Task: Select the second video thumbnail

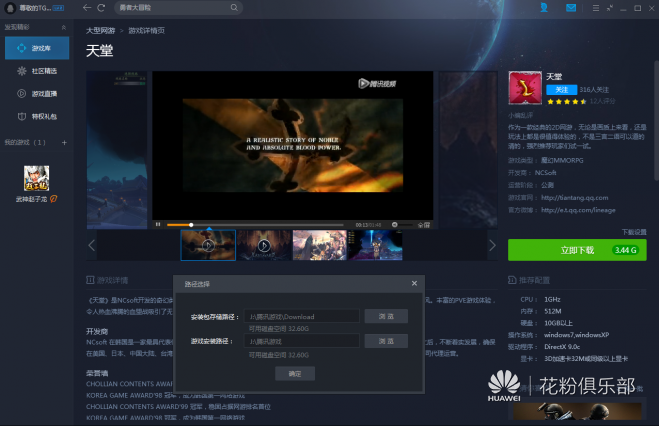Action: tap(264, 245)
